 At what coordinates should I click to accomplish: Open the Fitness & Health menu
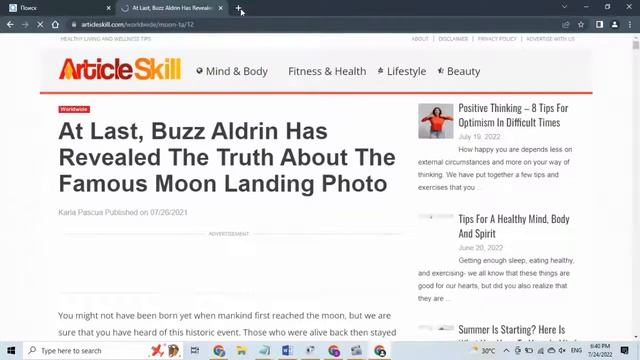pyautogui.click(x=327, y=71)
